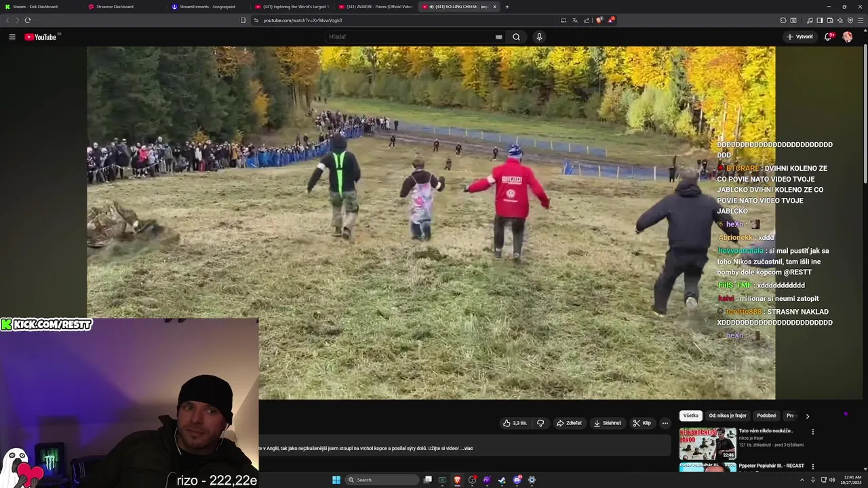This screenshot has height=488, width=868.
Task: Open browser extensions puzzle icon
Action: coord(783,20)
